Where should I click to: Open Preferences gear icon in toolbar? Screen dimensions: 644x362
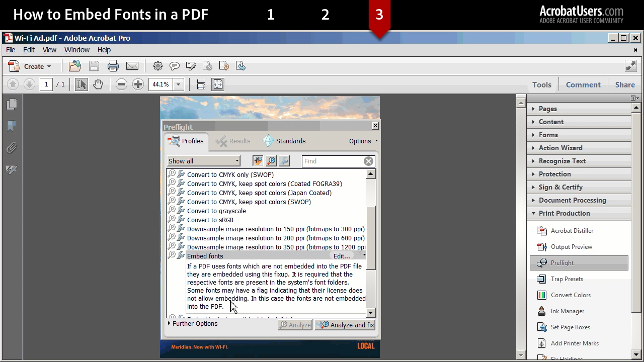coord(158,66)
